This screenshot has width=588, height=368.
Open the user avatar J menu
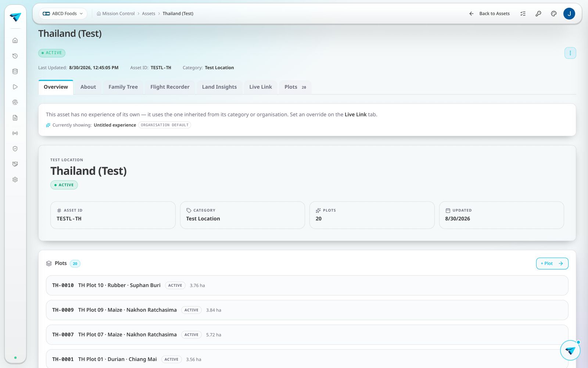(569, 14)
